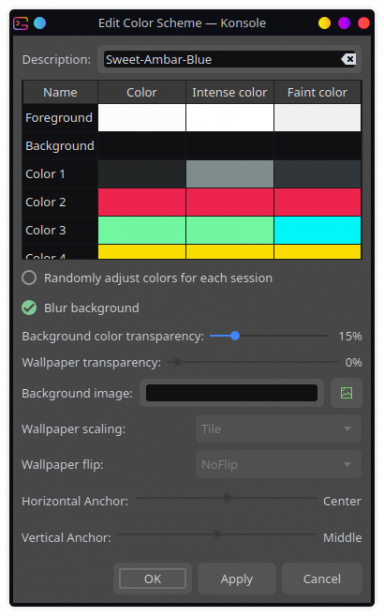Click the Faint color column header
Viewport: 384px width, 616px height.
point(317,92)
